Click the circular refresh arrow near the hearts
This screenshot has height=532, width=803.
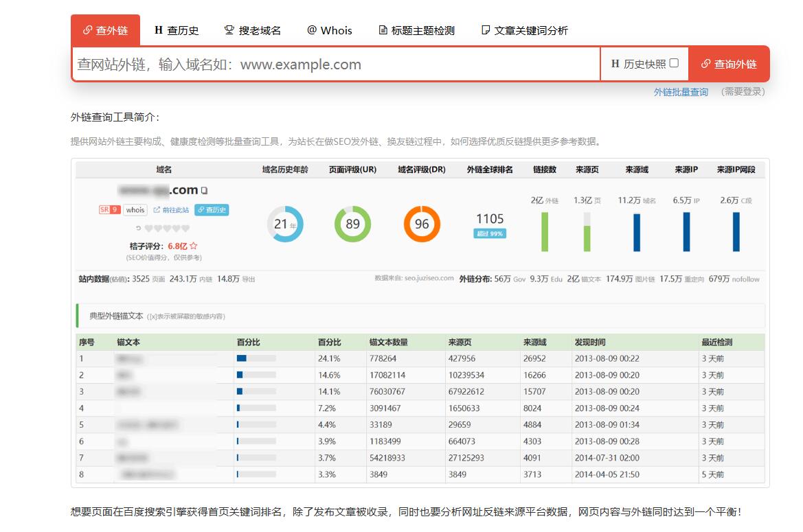click(x=139, y=228)
